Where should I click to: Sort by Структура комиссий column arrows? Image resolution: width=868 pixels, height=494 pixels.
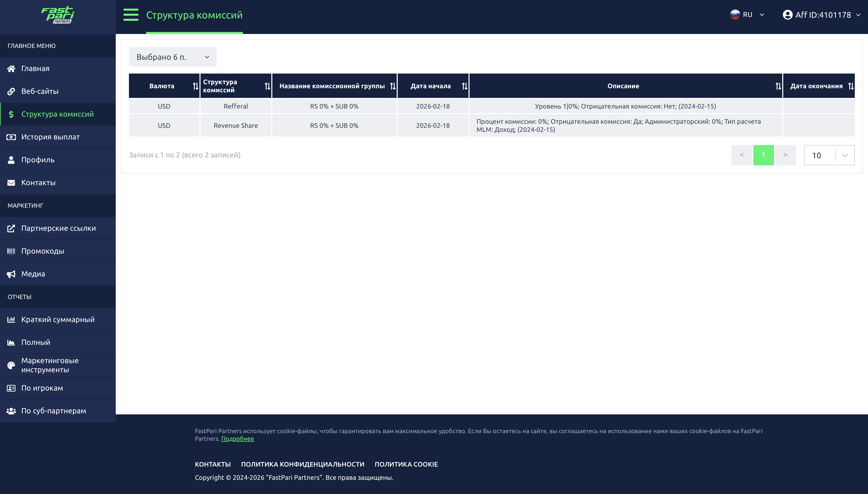tap(267, 86)
